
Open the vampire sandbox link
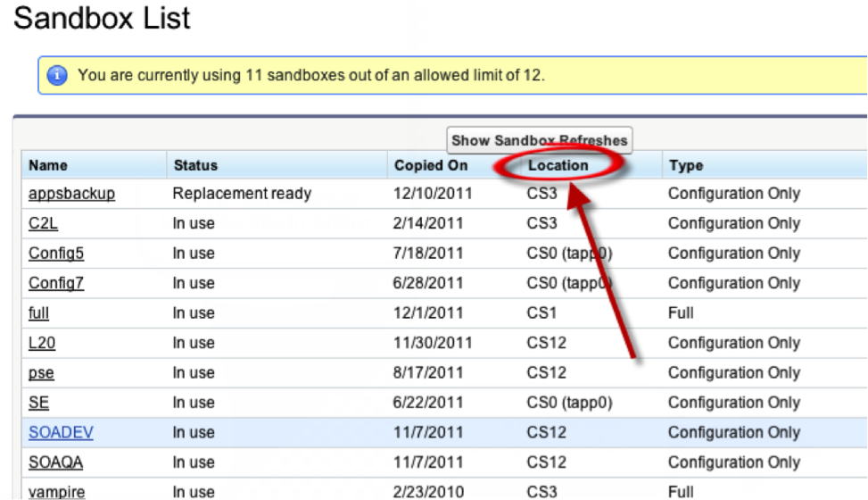56,491
